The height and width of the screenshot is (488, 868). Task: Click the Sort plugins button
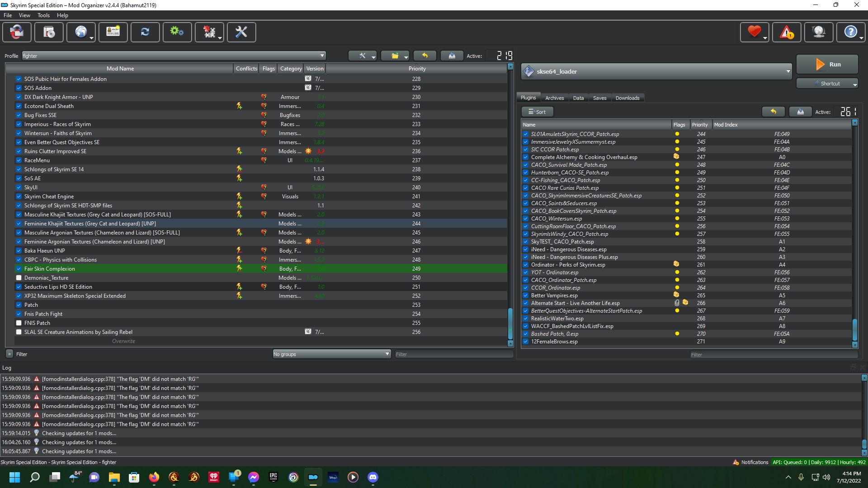537,112
